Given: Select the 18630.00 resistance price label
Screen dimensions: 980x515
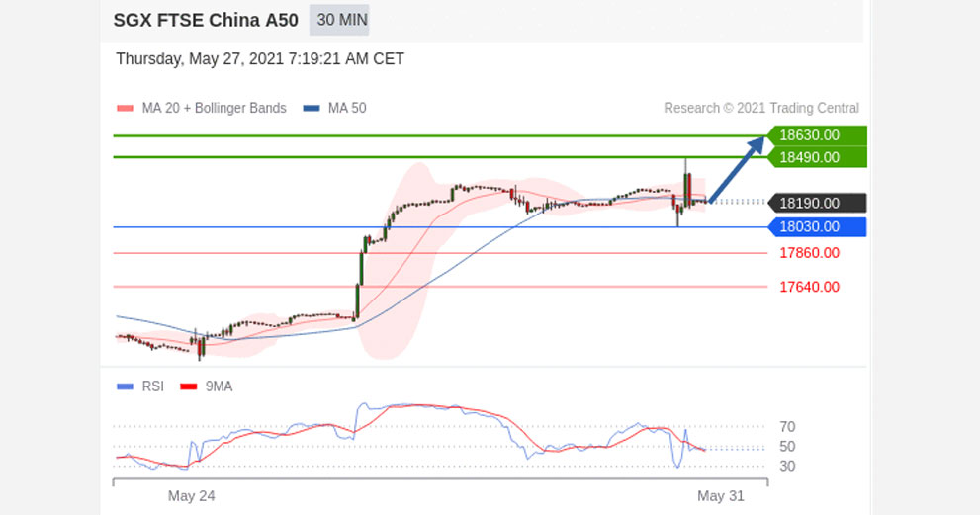Looking at the screenshot, I should point(817,135).
